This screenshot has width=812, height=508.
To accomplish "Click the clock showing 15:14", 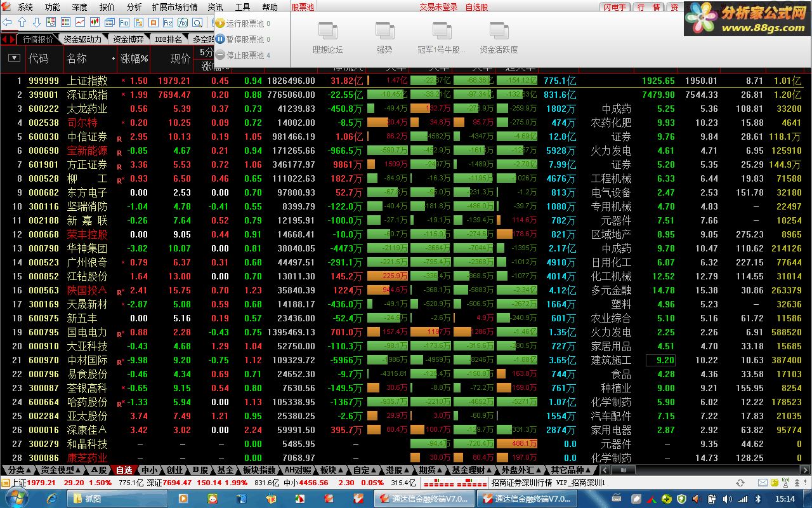I will coord(785,499).
